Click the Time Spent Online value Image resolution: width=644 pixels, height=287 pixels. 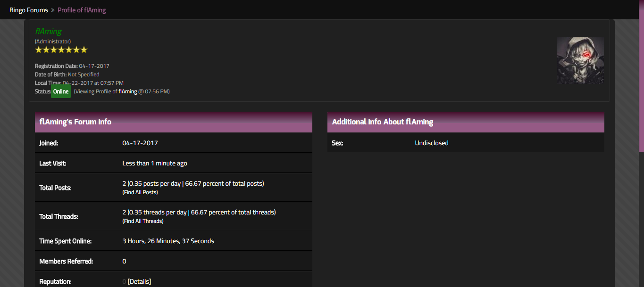(168, 241)
